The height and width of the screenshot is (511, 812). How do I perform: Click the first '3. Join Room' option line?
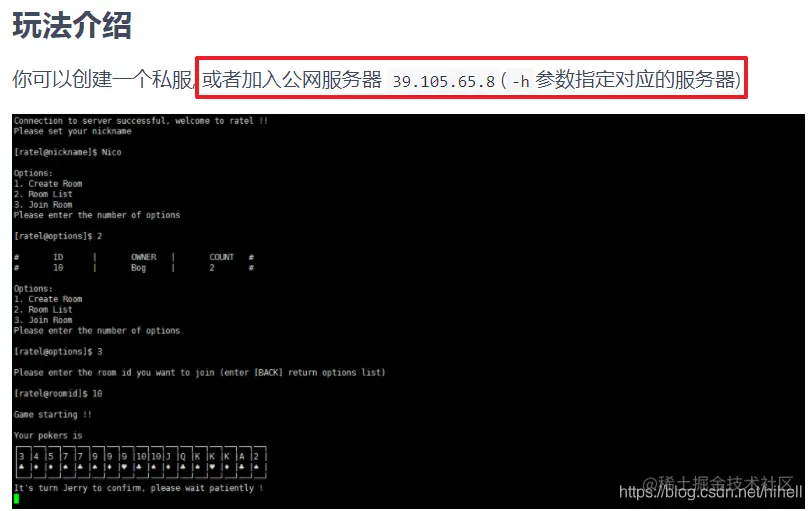click(x=43, y=205)
